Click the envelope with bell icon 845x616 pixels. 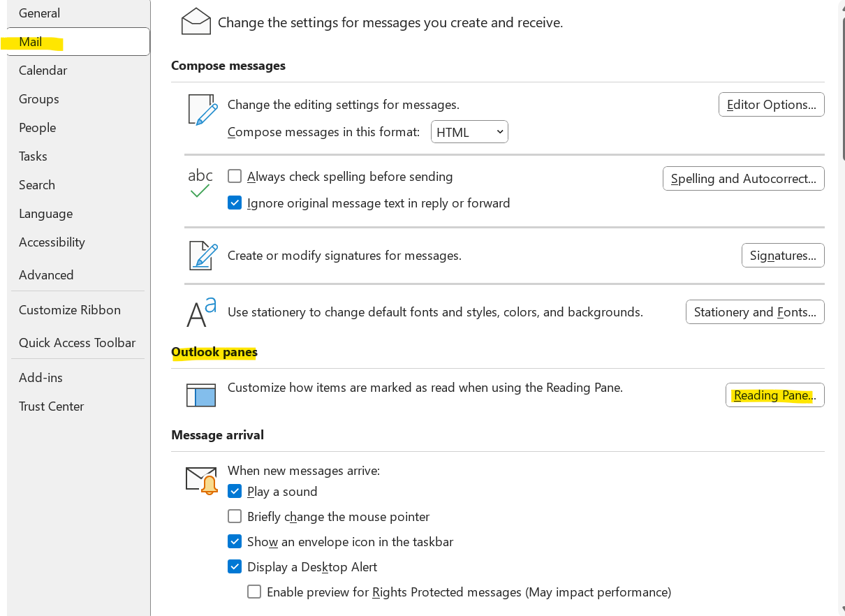pos(201,481)
